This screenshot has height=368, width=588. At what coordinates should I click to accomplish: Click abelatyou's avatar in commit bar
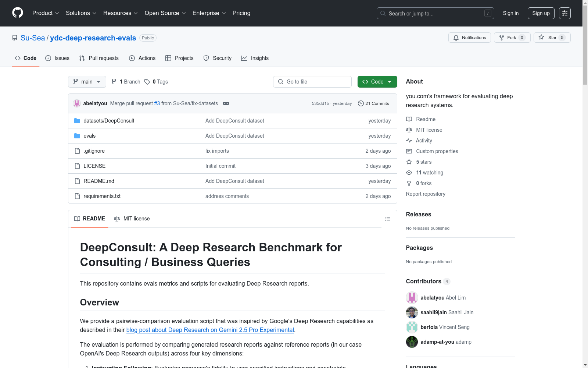(77, 103)
